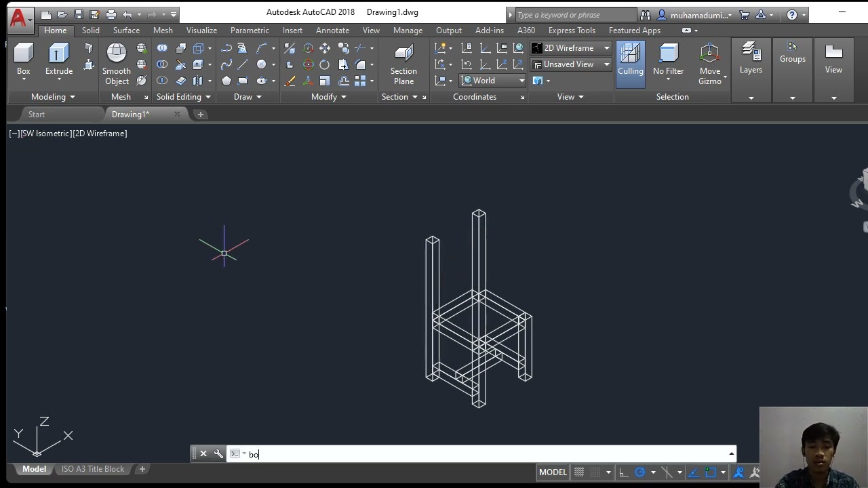Open the Section Plane tool
The image size is (868, 488).
click(403, 64)
